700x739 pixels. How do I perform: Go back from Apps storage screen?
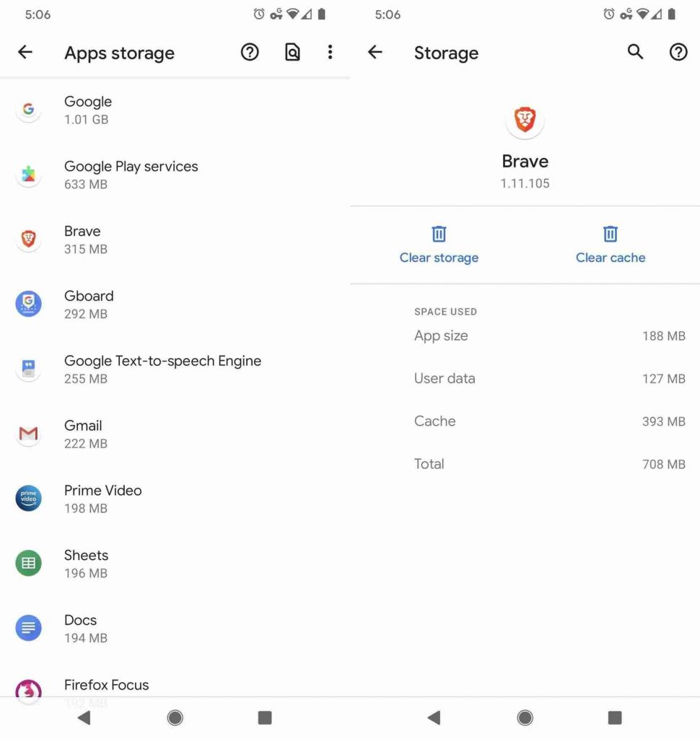pos(25,52)
